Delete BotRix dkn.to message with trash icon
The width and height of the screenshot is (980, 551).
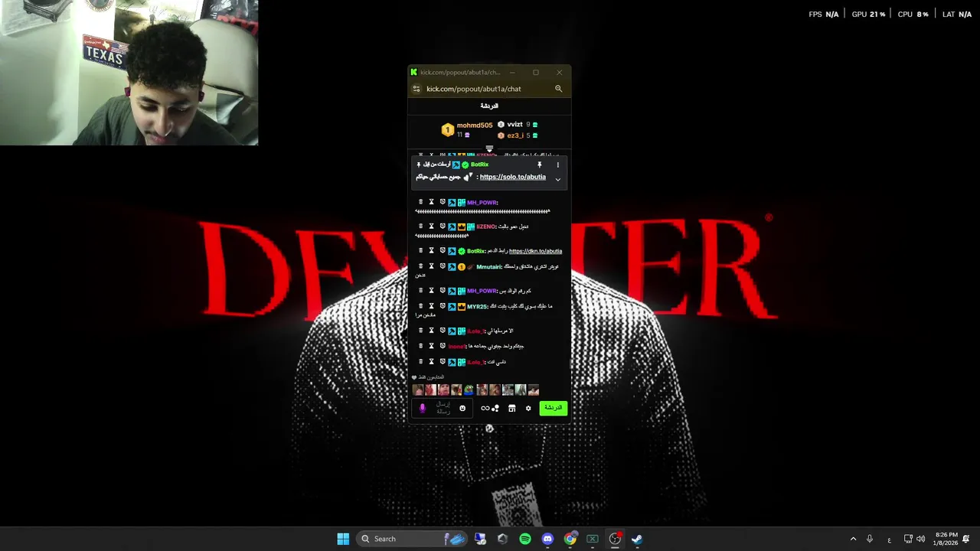(420, 251)
